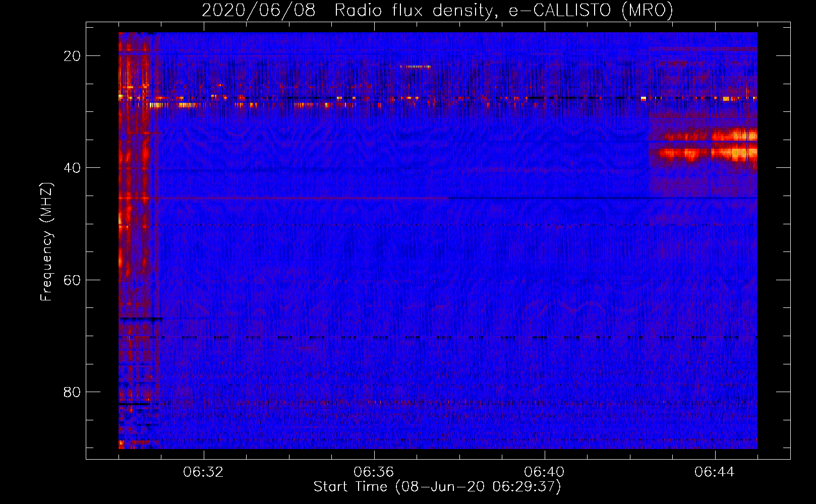Image resolution: width=816 pixels, height=504 pixels.
Task: Click the 06:32 time tick label
Action: point(203,472)
